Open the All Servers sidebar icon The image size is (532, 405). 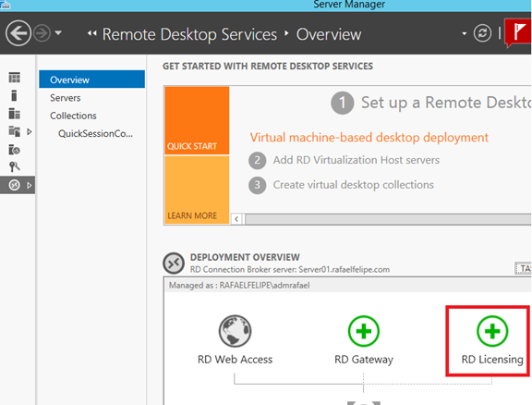[x=14, y=114]
